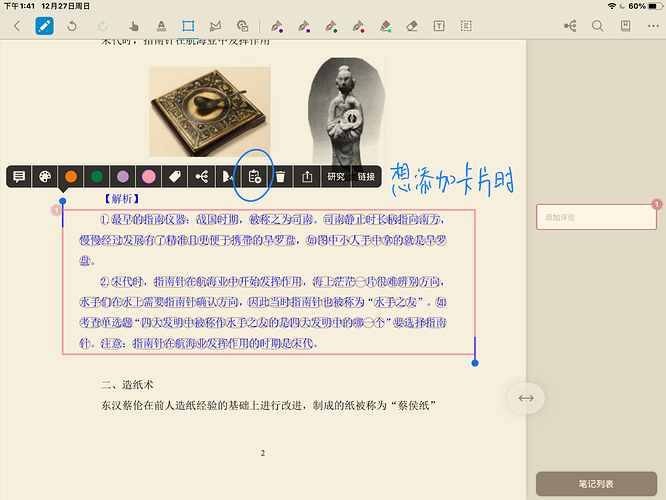Tap the speech playback icon in popup bar
Screen dimensions: 666x500
click(228, 176)
